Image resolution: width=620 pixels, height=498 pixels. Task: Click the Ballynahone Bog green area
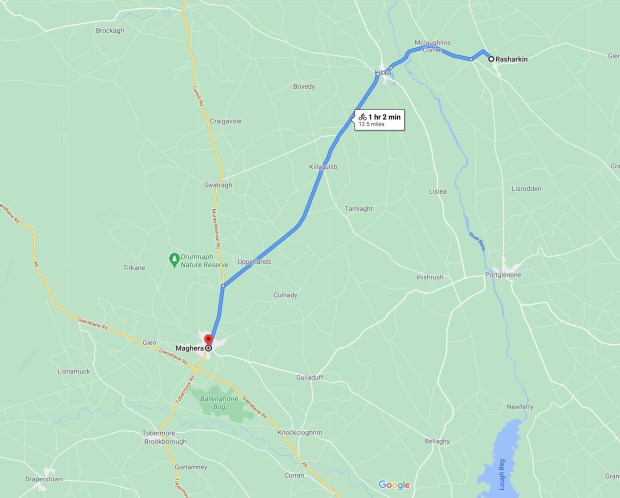(x=220, y=403)
